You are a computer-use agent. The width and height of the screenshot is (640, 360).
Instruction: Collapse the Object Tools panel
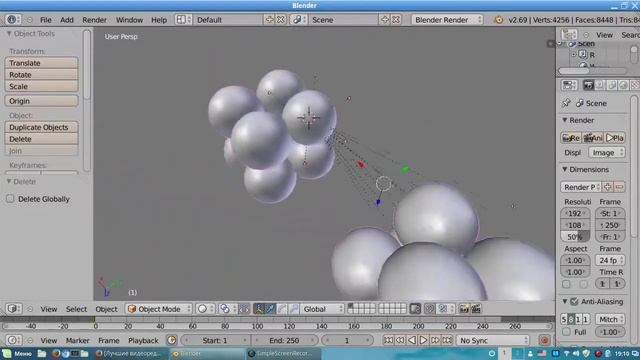click(x=9, y=33)
